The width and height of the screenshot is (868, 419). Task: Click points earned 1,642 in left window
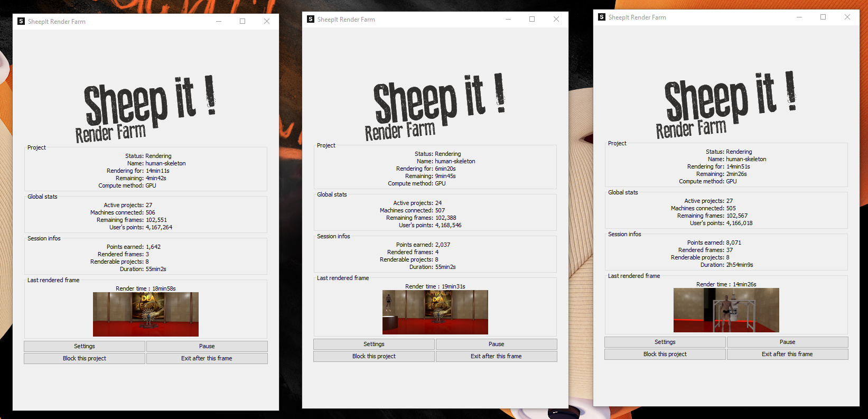(153, 247)
